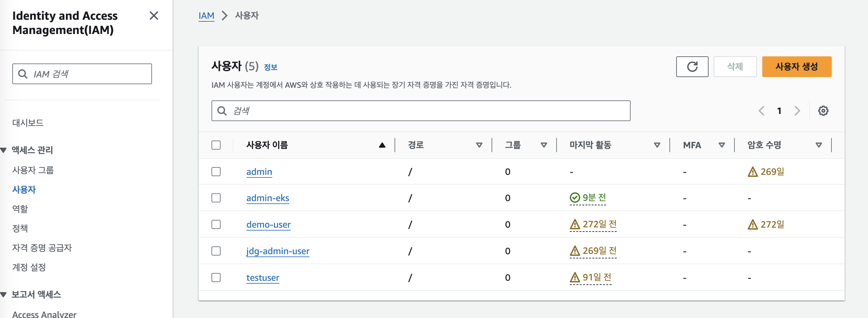This screenshot has width=868, height=318.
Task: Open the admin-eks user link
Action: coord(267,198)
